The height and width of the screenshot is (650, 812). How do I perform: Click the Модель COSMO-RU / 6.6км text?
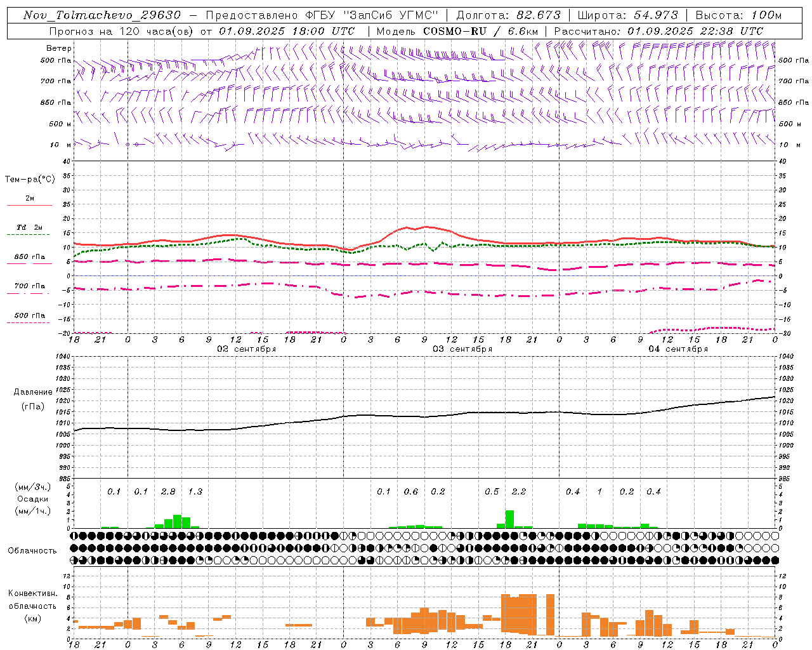457,31
